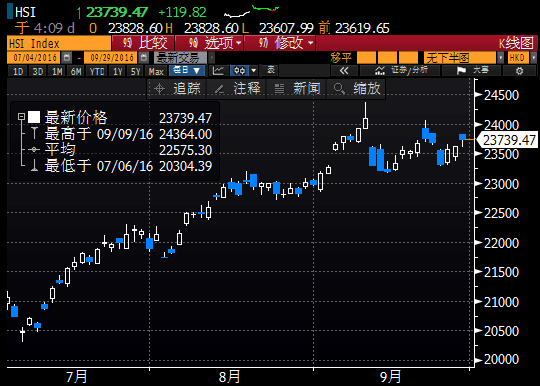
Task: Open the HKD currency dropdown
Action: point(522,58)
